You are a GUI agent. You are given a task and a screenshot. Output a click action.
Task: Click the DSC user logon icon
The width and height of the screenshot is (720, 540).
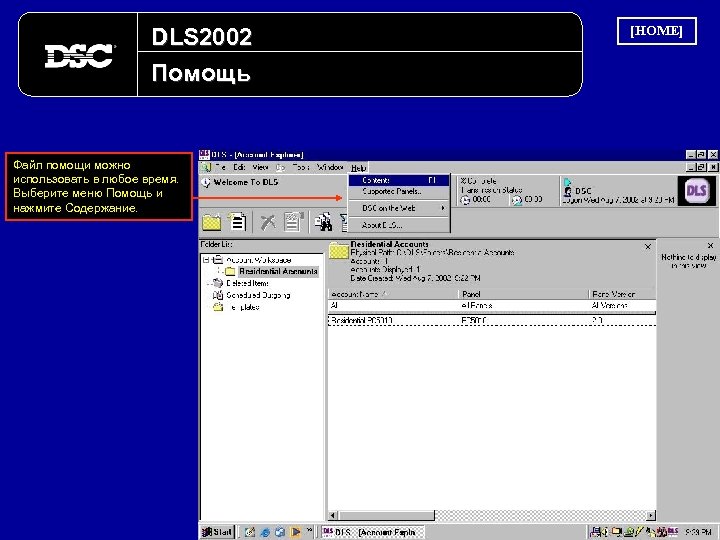pos(568,191)
